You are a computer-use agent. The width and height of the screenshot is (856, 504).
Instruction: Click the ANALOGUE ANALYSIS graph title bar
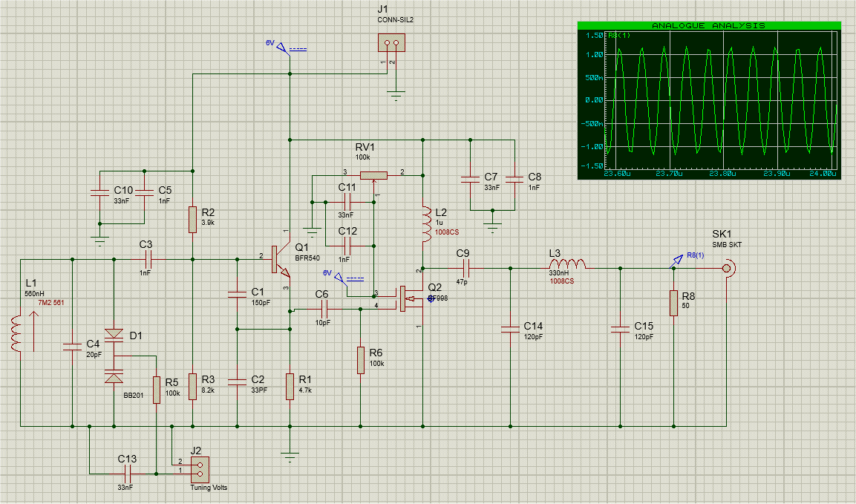point(709,26)
